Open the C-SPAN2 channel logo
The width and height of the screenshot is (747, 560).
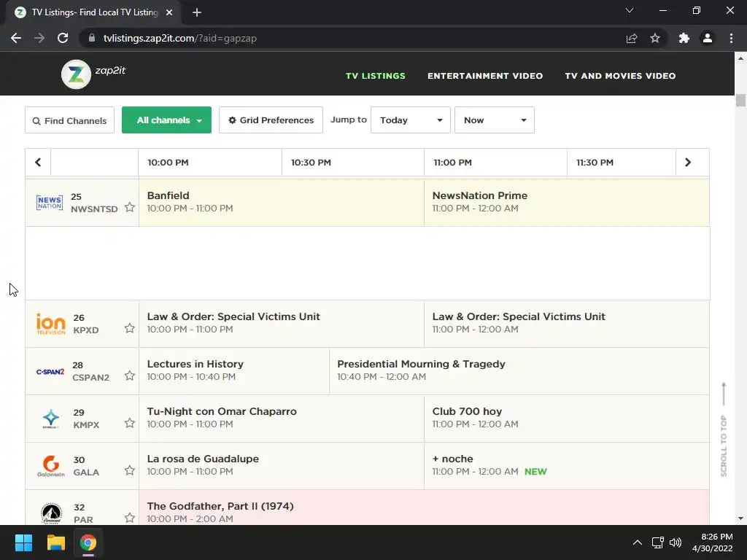tap(50, 371)
